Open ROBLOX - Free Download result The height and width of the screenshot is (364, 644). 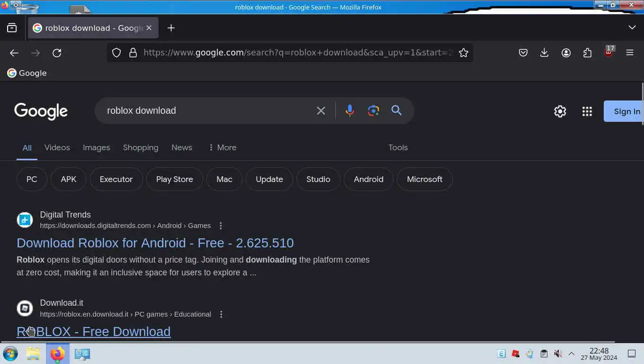94,331
